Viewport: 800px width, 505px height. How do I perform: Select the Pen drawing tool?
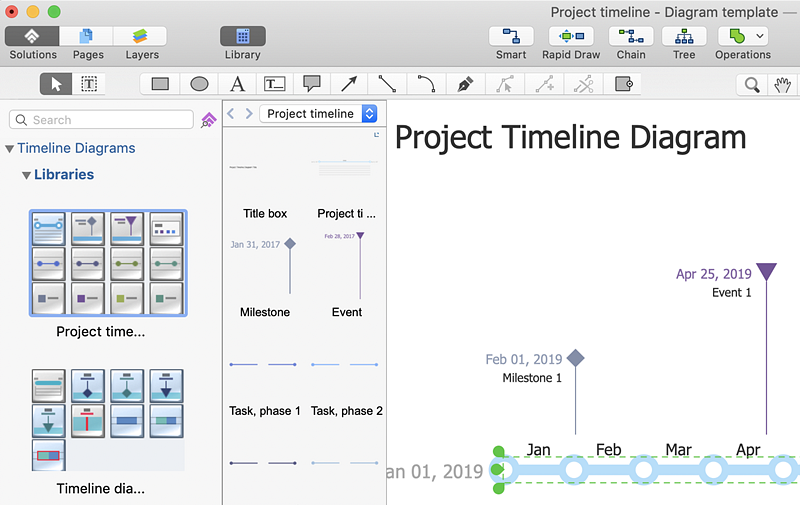click(x=464, y=84)
